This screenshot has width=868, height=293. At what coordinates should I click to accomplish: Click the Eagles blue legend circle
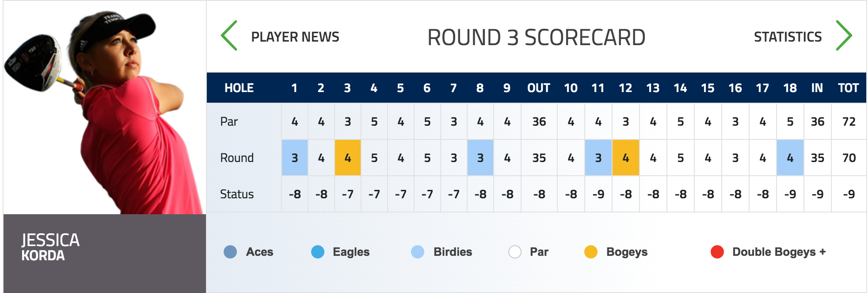(x=318, y=252)
